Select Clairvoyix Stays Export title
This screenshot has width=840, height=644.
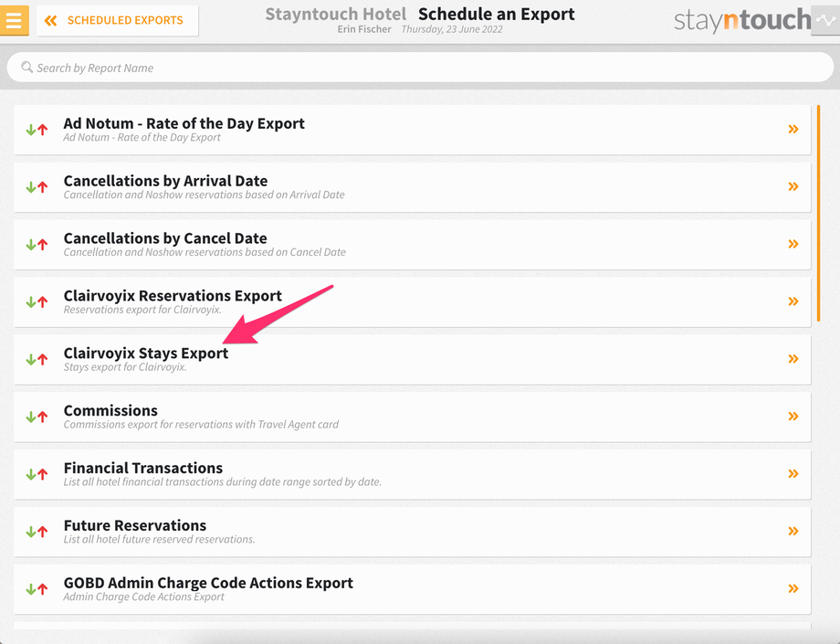pos(146,354)
